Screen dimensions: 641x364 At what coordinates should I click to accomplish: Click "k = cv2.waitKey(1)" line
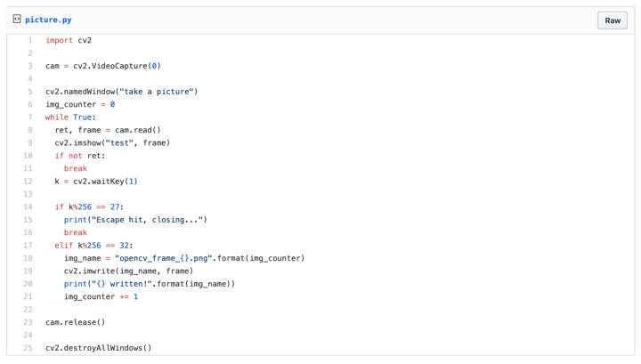coord(96,182)
